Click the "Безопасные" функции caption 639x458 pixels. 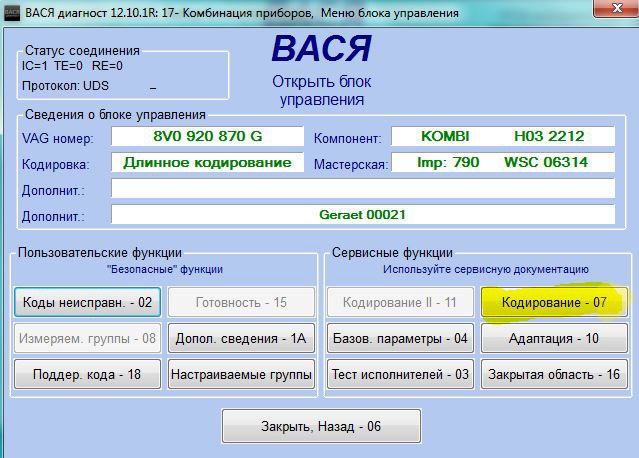click(165, 269)
